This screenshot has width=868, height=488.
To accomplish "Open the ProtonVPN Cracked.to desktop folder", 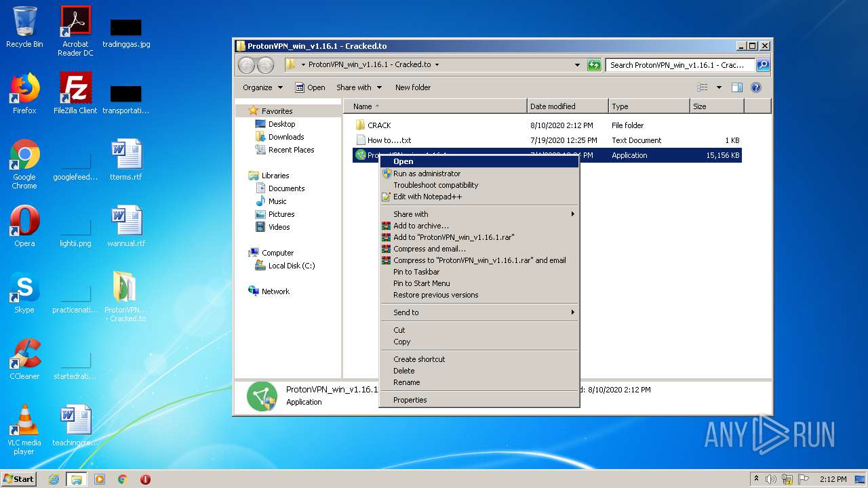I will (x=126, y=297).
